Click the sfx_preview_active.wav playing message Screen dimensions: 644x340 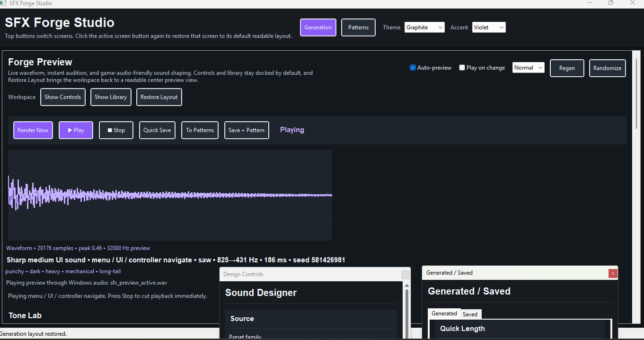(x=87, y=283)
